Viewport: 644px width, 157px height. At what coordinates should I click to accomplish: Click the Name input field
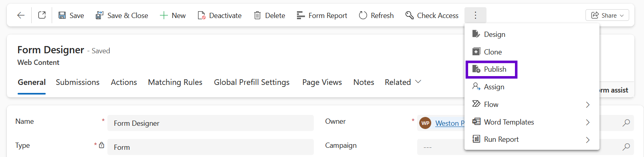tap(210, 123)
